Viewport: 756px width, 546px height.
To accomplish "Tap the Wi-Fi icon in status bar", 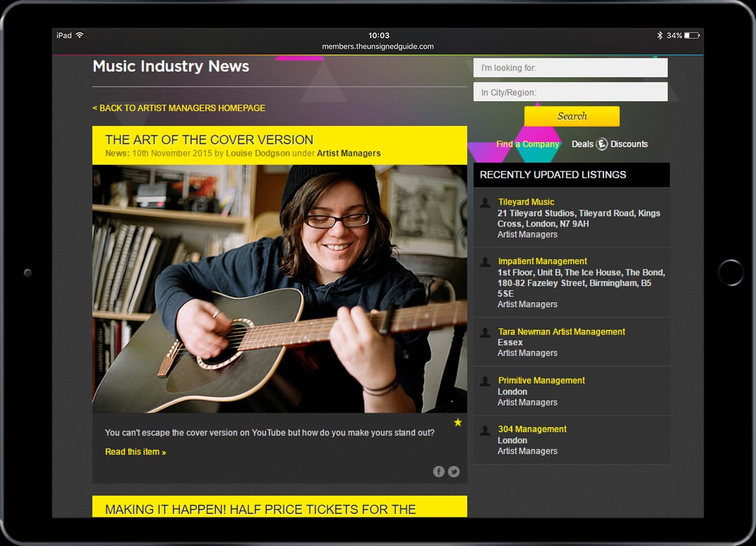I will tap(80, 35).
